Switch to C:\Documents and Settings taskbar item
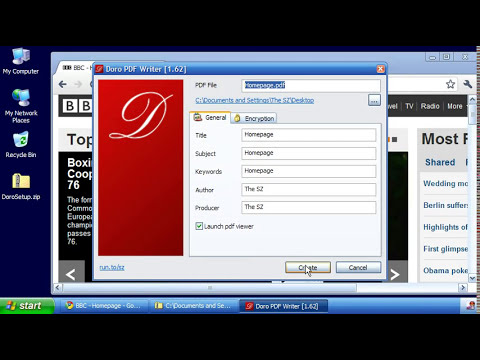 193,306
